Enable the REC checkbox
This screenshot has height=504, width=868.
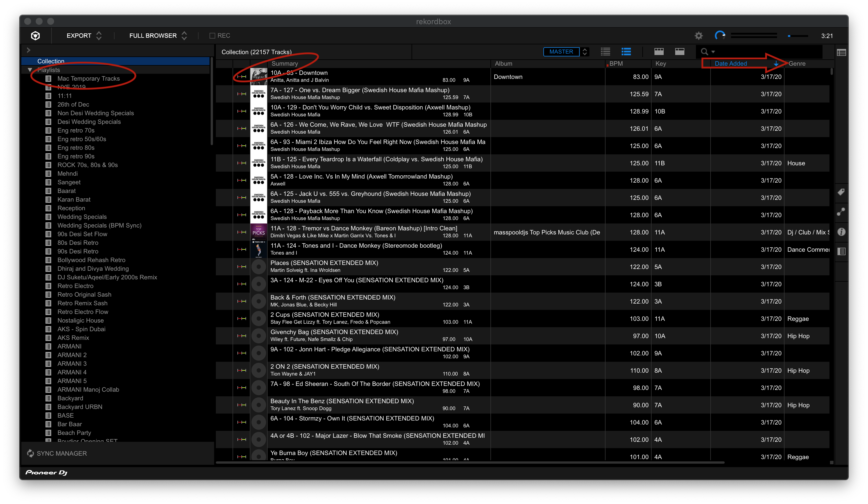pos(212,35)
